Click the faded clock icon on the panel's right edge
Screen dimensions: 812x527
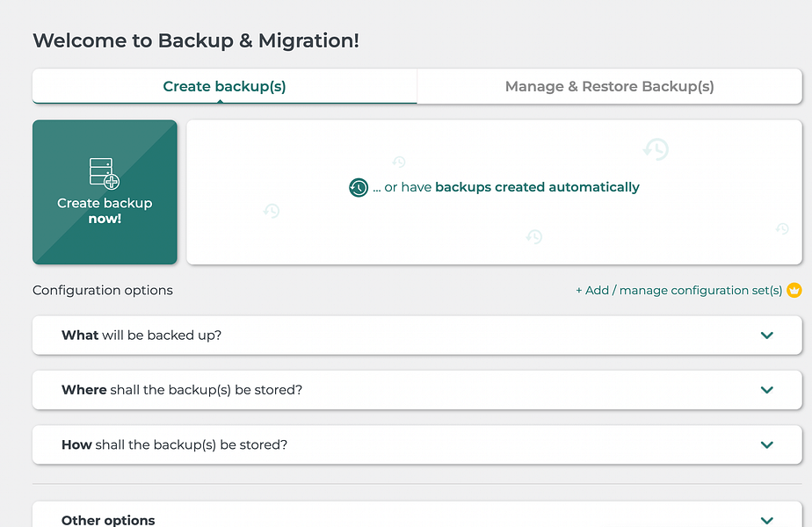click(781, 230)
